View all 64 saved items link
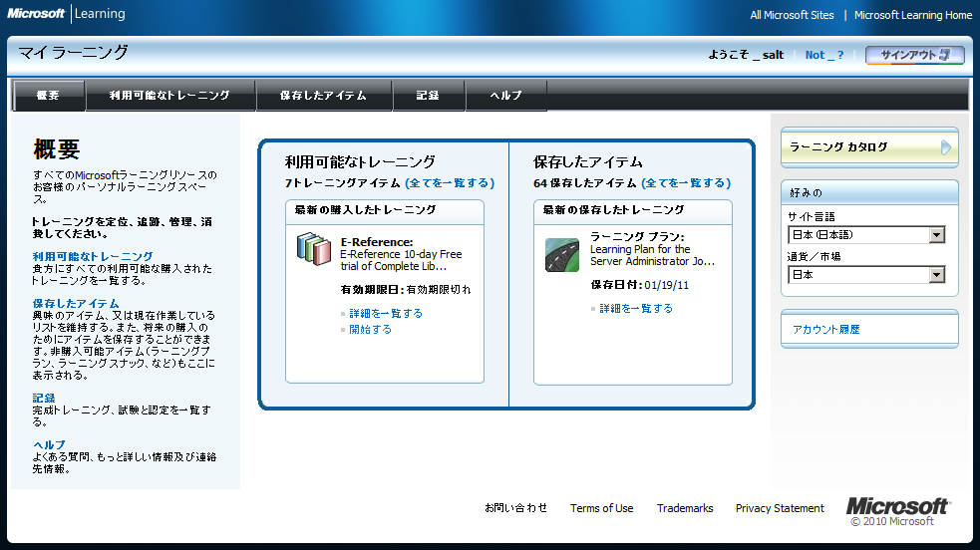980x550 pixels. tap(686, 183)
